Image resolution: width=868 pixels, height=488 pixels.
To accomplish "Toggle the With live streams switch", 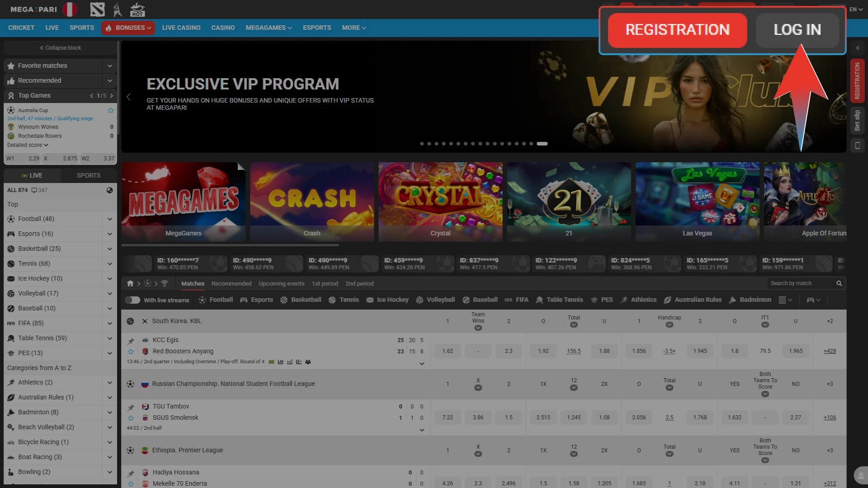I will point(132,300).
